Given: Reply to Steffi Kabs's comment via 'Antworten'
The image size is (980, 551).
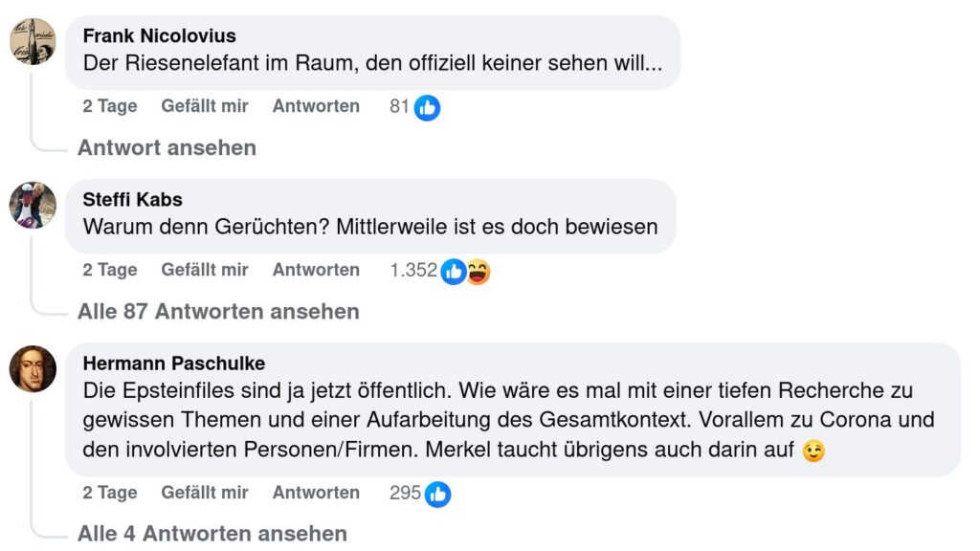Looking at the screenshot, I should pyautogui.click(x=316, y=270).
